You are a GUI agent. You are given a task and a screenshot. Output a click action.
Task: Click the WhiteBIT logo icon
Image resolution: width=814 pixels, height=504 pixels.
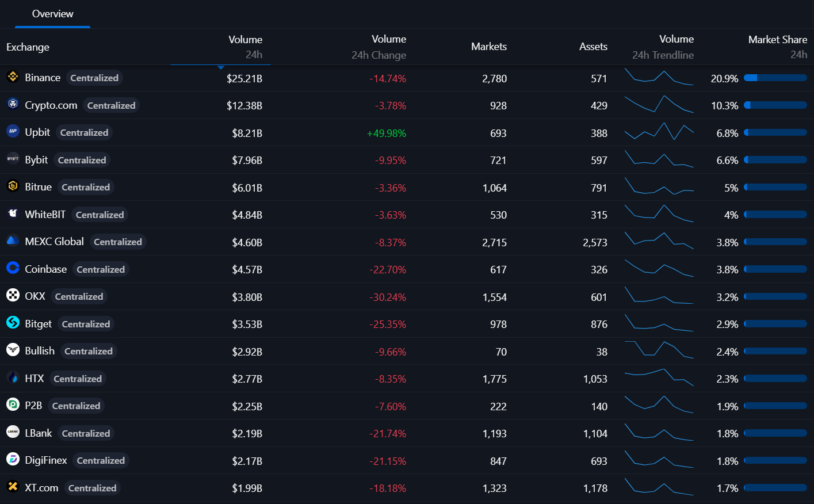[13, 213]
